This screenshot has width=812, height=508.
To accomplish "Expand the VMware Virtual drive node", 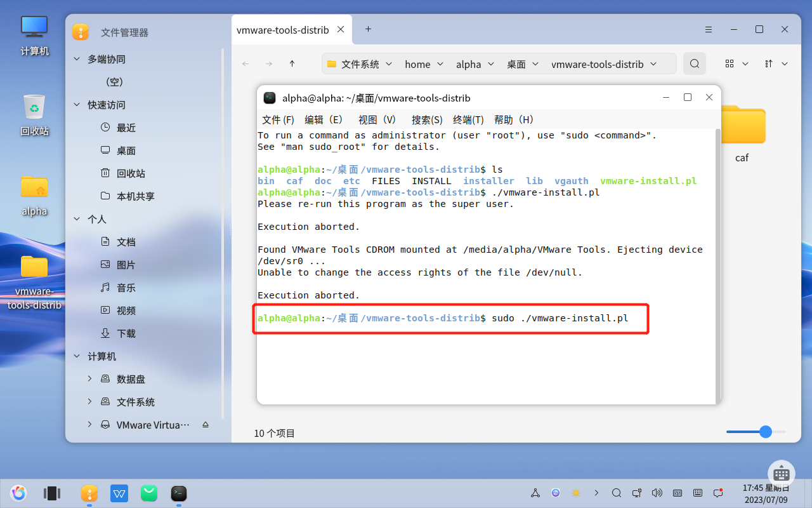I will coord(89,425).
